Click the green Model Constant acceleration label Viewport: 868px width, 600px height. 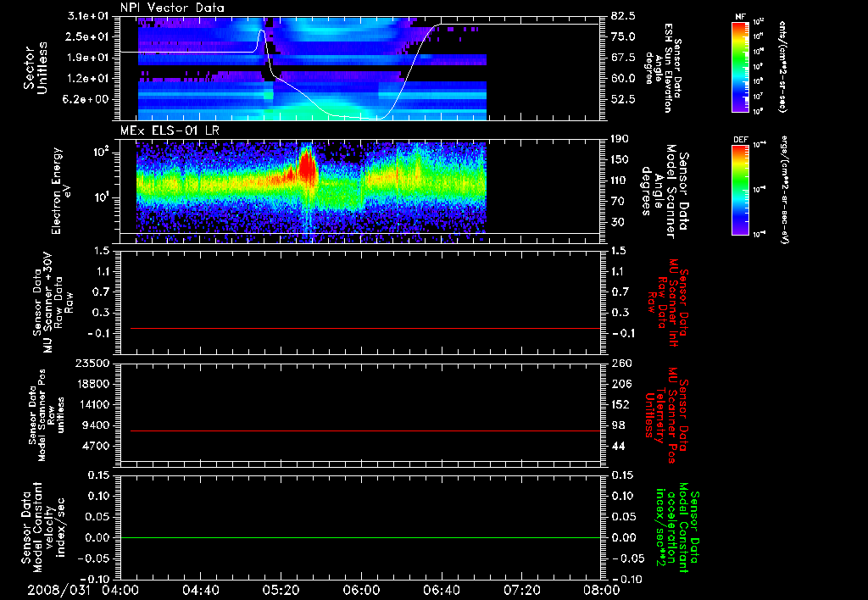click(677, 529)
